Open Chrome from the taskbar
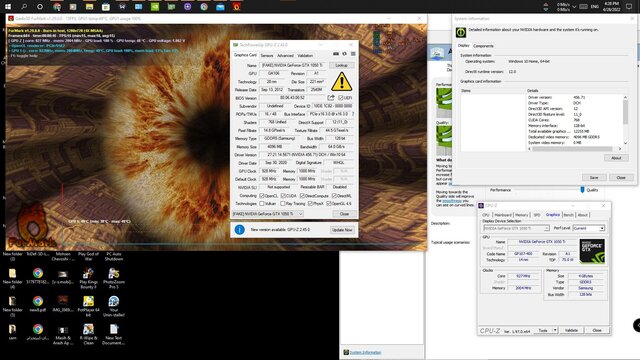This screenshot has height=360, width=640. pyautogui.click(x=57, y=7)
